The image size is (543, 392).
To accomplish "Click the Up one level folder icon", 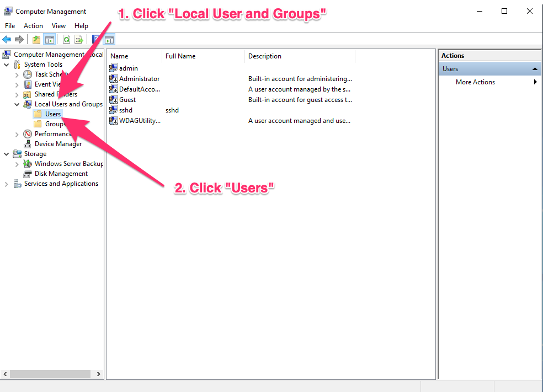I will tap(36, 39).
